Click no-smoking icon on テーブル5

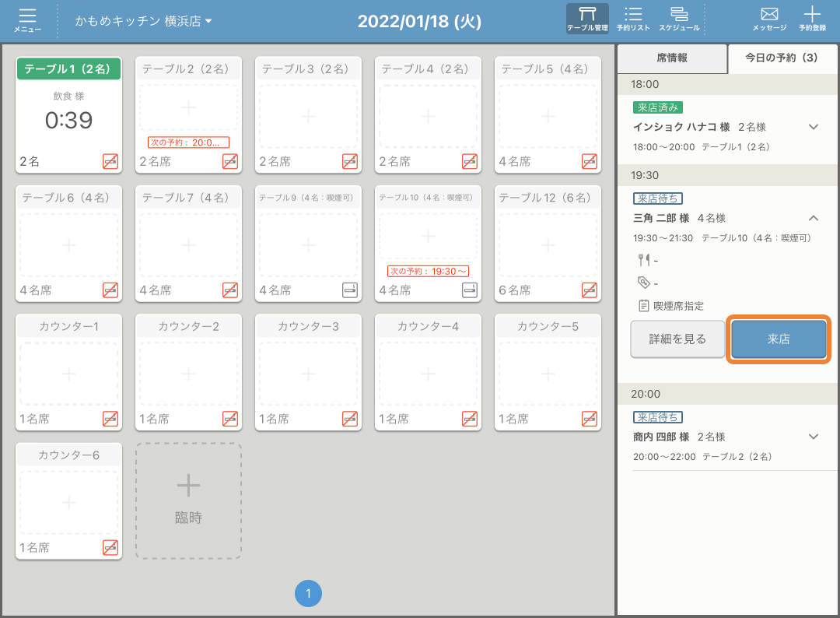point(590,161)
